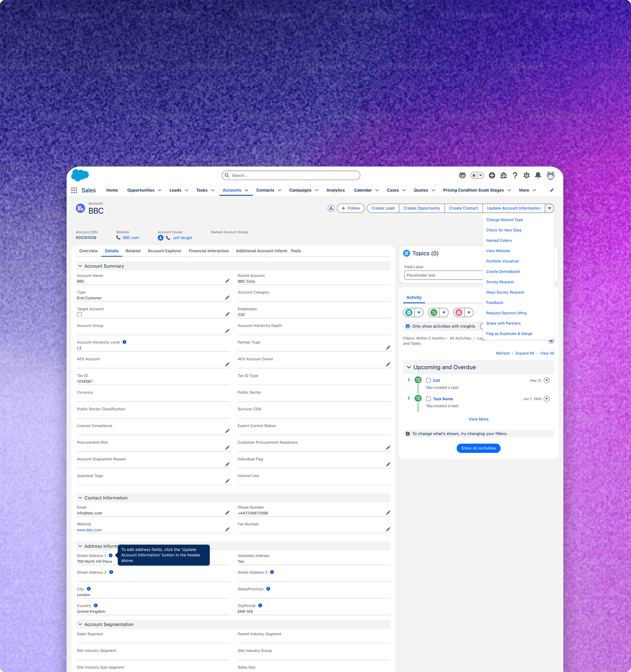Open the www.bbc.com website link
The image size is (631, 672).
point(89,530)
